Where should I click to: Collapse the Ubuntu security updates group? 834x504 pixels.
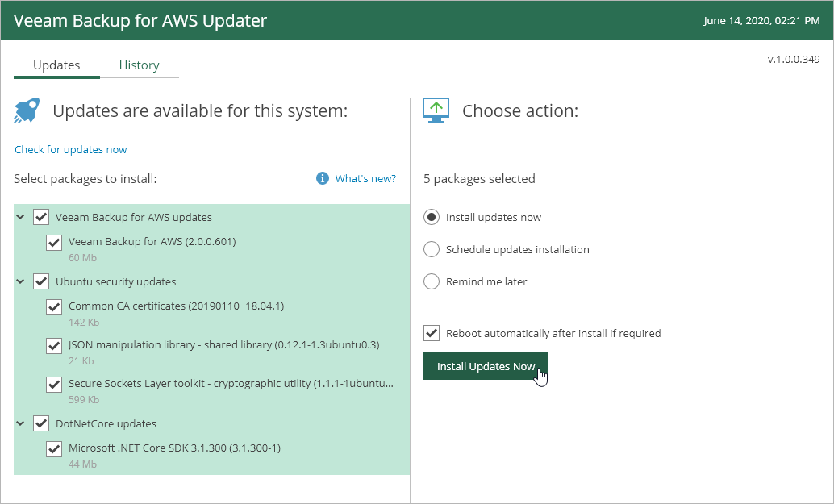20,281
